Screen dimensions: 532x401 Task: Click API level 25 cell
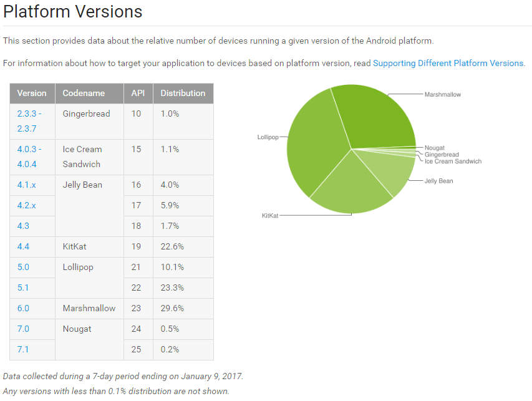click(x=138, y=349)
